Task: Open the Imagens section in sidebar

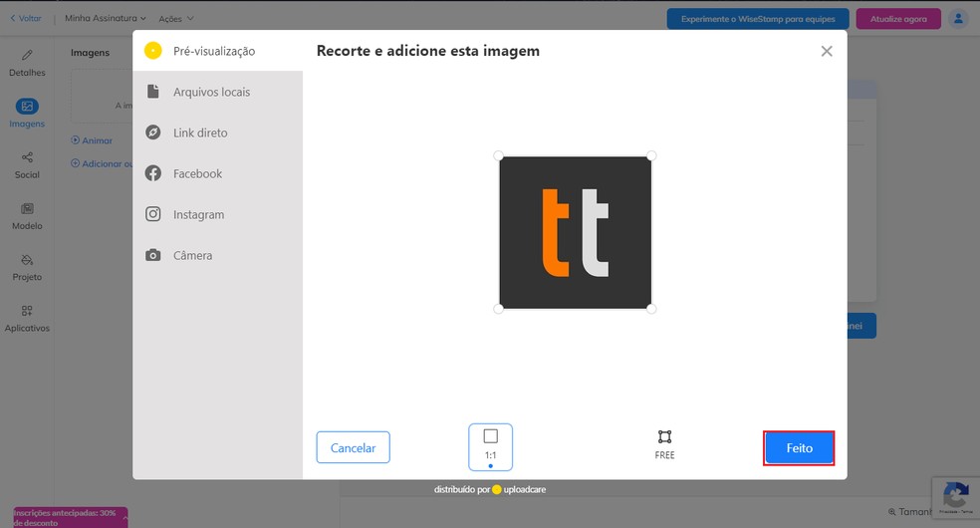Action: pos(27,114)
